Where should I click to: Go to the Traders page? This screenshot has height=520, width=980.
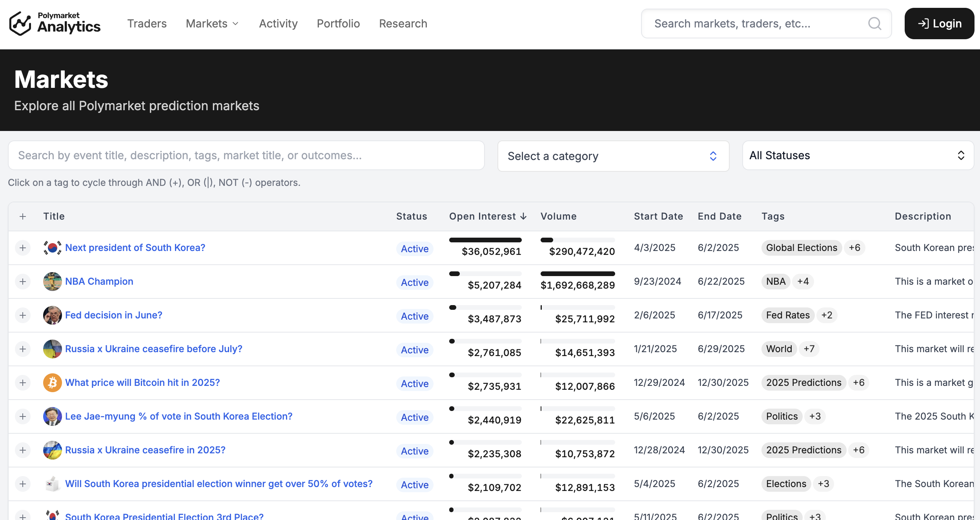pos(147,24)
